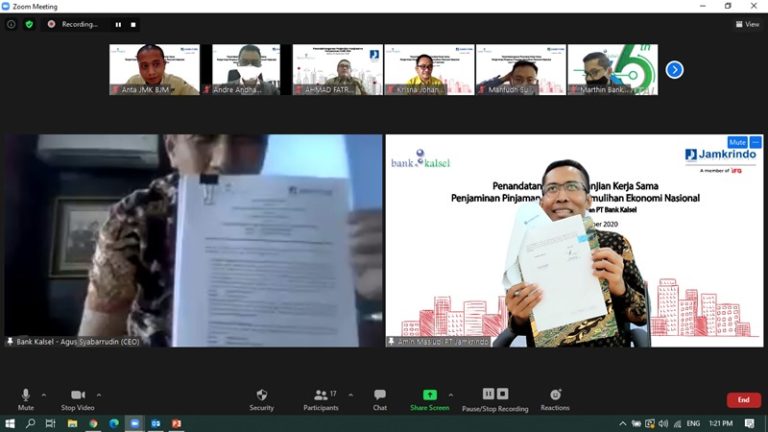Open Outlook from taskbar
The height and width of the screenshot is (432, 768).
pos(156,424)
